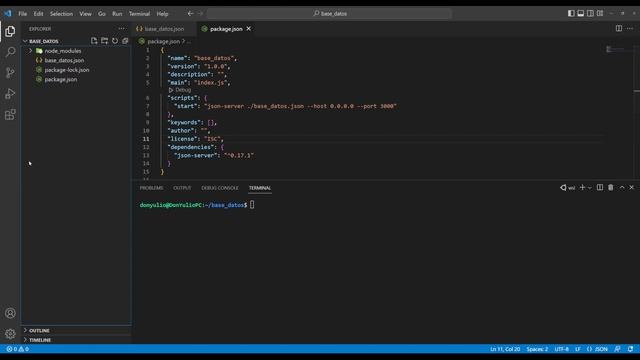Image resolution: width=640 pixels, height=360 pixels.
Task: Click the wsl terminal shell label
Action: click(x=568, y=188)
